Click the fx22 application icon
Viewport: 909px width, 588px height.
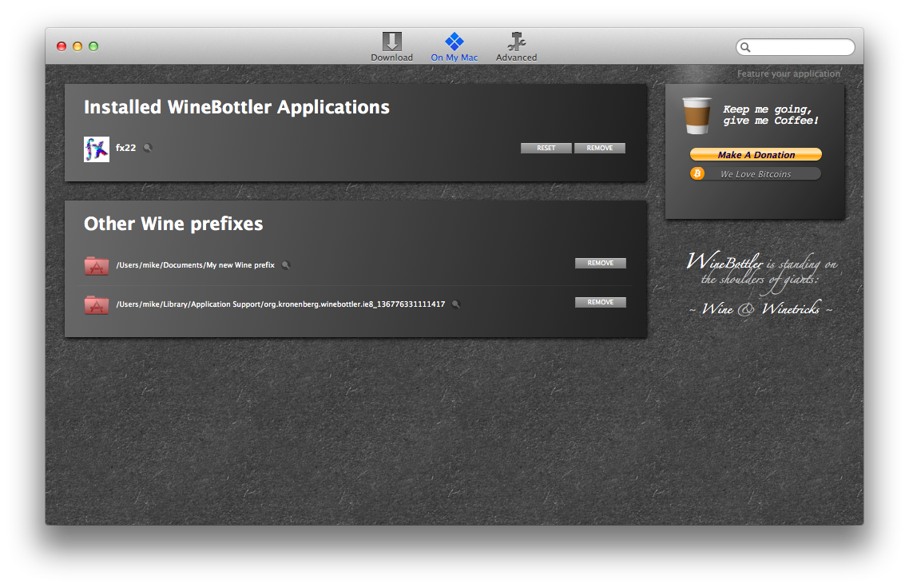click(96, 149)
